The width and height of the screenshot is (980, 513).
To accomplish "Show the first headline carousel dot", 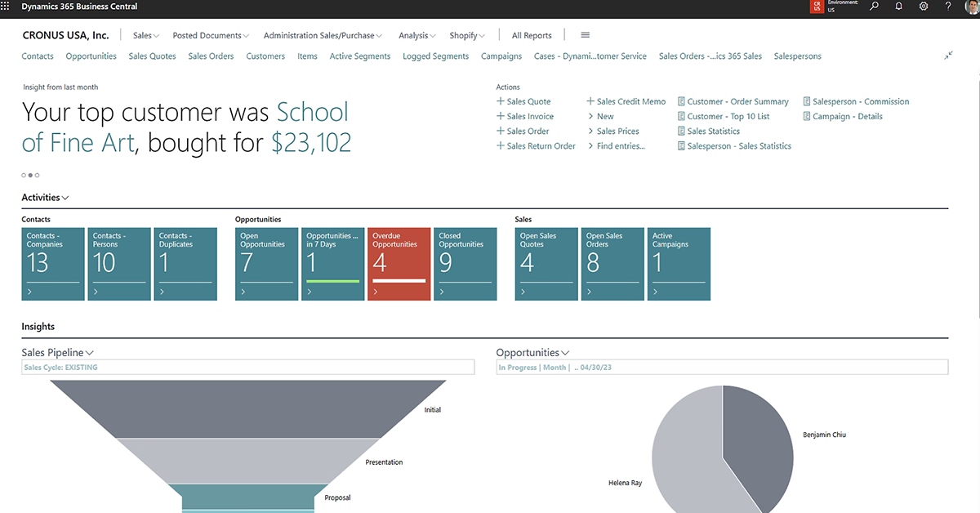I will click(24, 175).
